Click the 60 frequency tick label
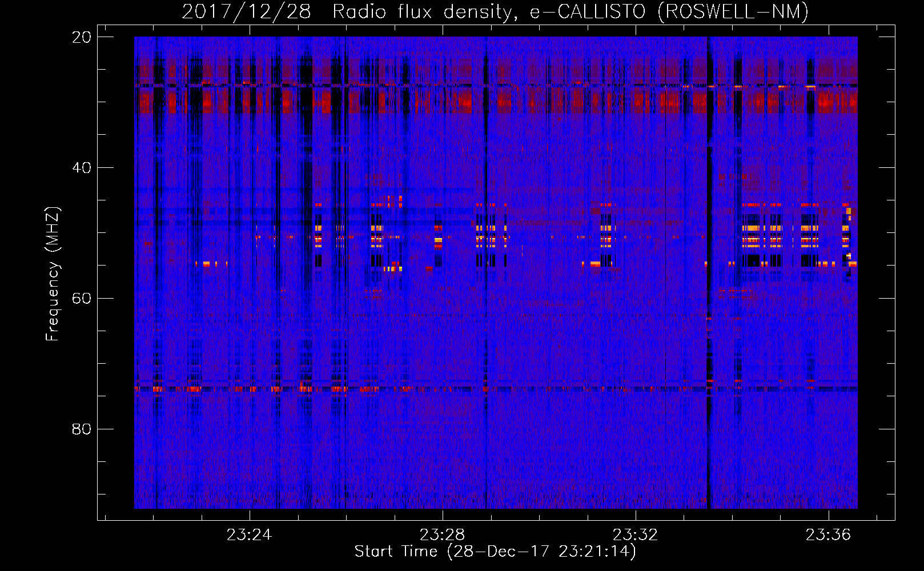 (x=82, y=299)
